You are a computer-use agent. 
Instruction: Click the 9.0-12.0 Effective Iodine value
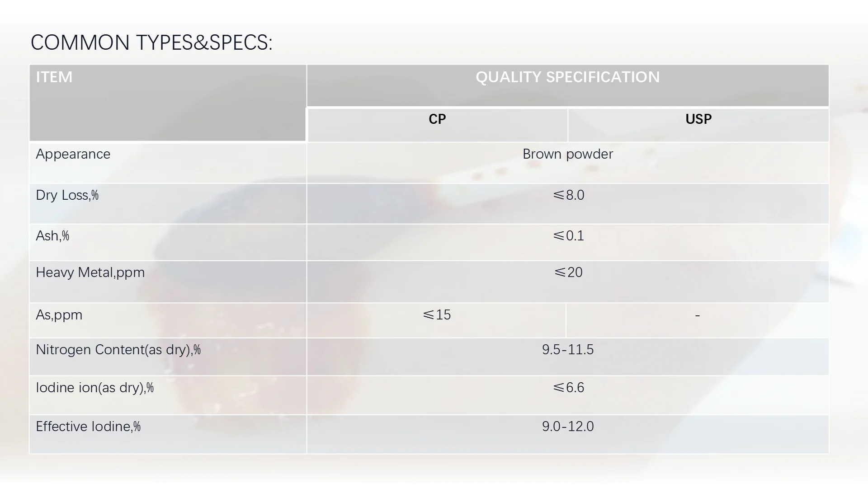point(567,427)
